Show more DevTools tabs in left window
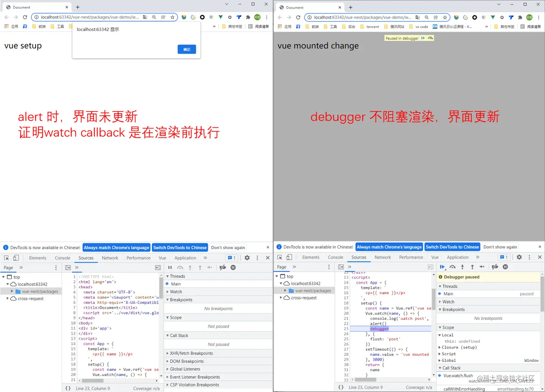 [205, 258]
